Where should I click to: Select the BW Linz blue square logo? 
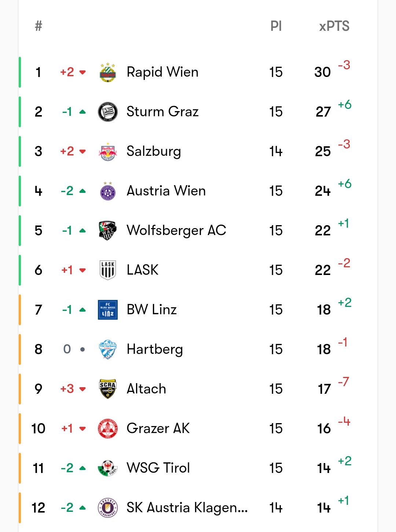[108, 310]
